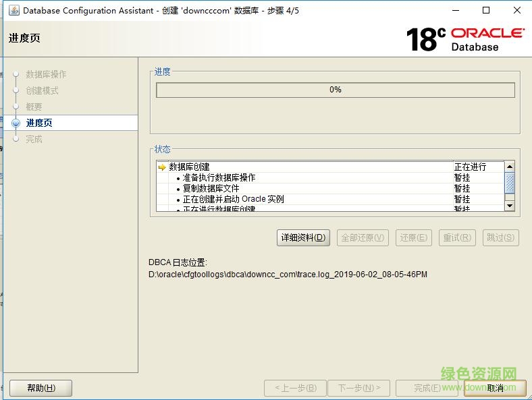
Task: Click the 0% progress bar
Action: [x=335, y=90]
